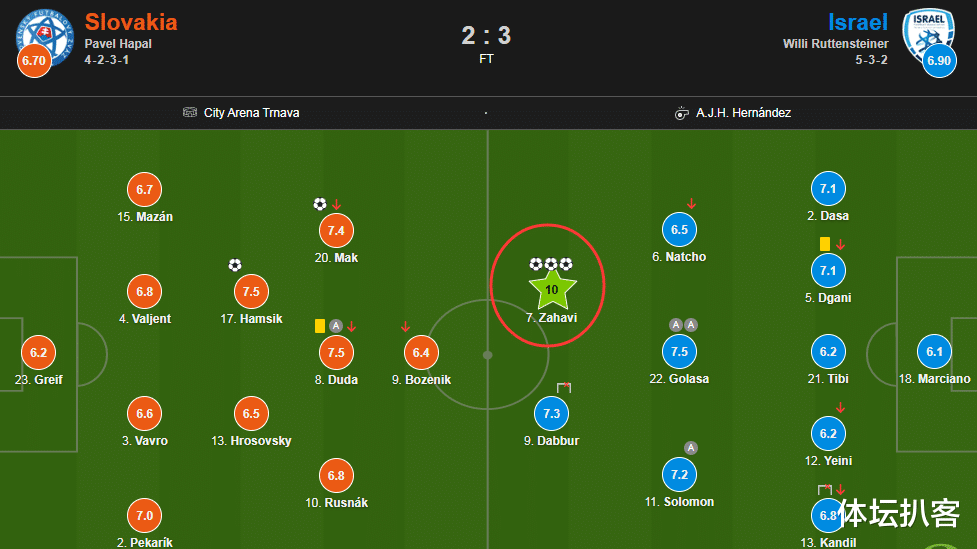
Task: Click the Slovakia team crest logo
Action: click(44, 36)
